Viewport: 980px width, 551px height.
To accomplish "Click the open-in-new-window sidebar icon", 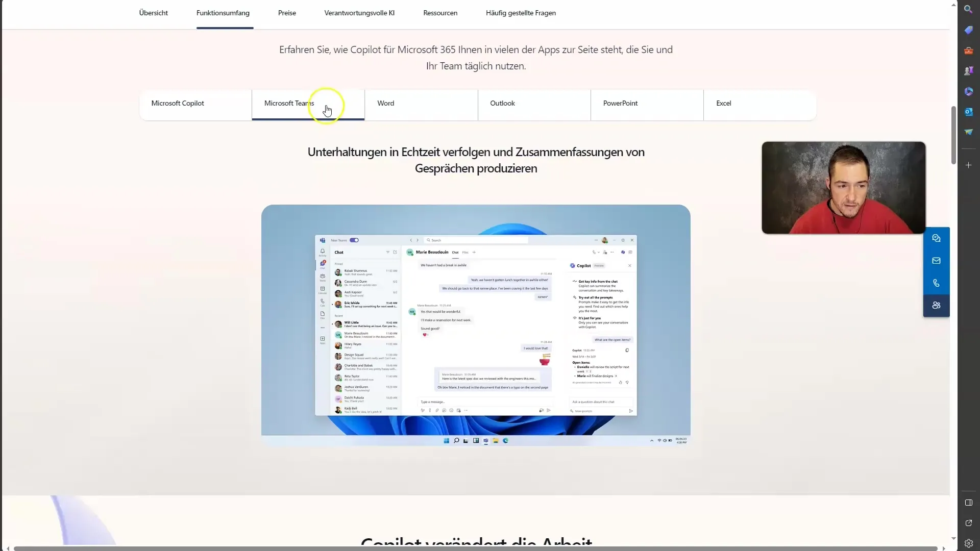I will (968, 523).
